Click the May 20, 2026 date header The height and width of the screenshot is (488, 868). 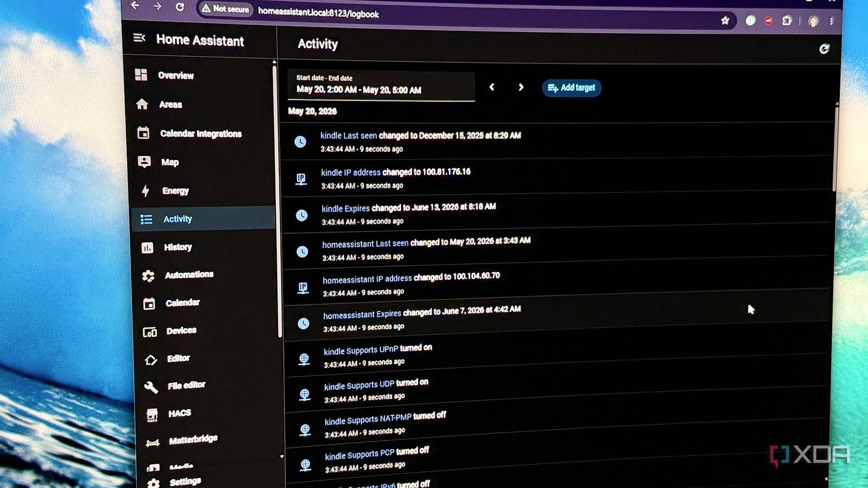(x=312, y=111)
